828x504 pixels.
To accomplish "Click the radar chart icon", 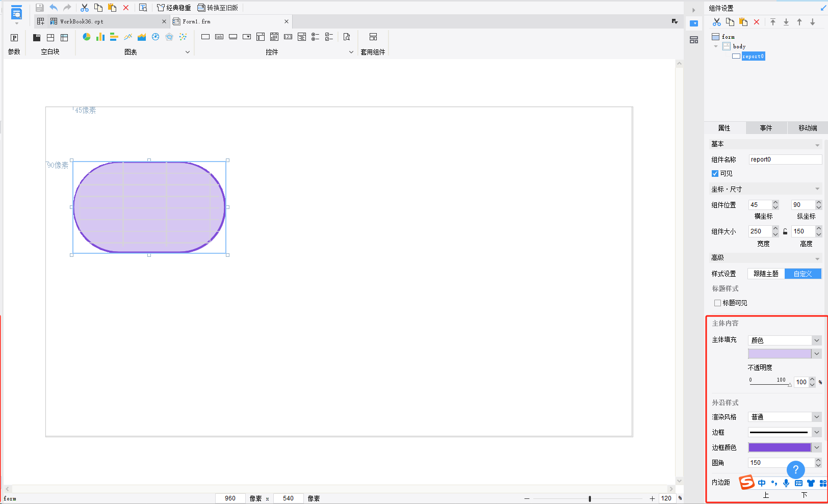I will click(169, 37).
